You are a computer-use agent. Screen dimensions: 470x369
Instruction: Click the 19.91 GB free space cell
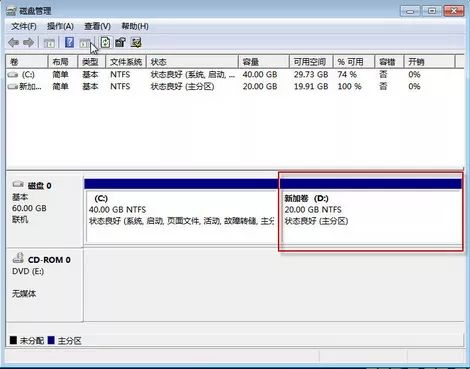click(x=311, y=87)
